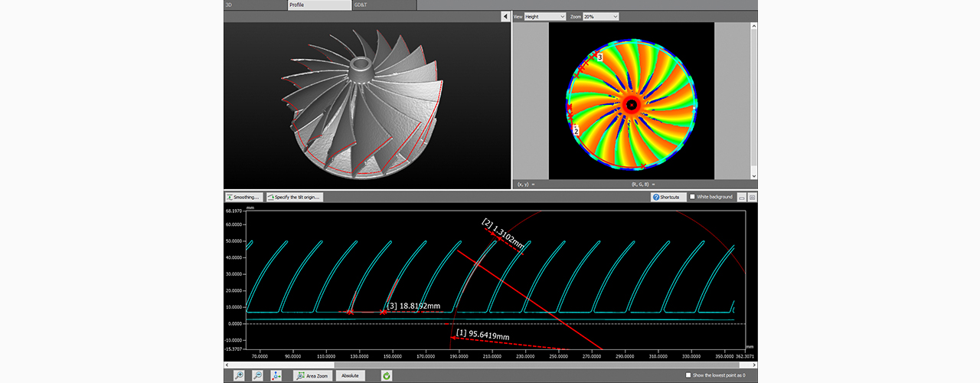Switch to the 3D tab

click(x=255, y=5)
